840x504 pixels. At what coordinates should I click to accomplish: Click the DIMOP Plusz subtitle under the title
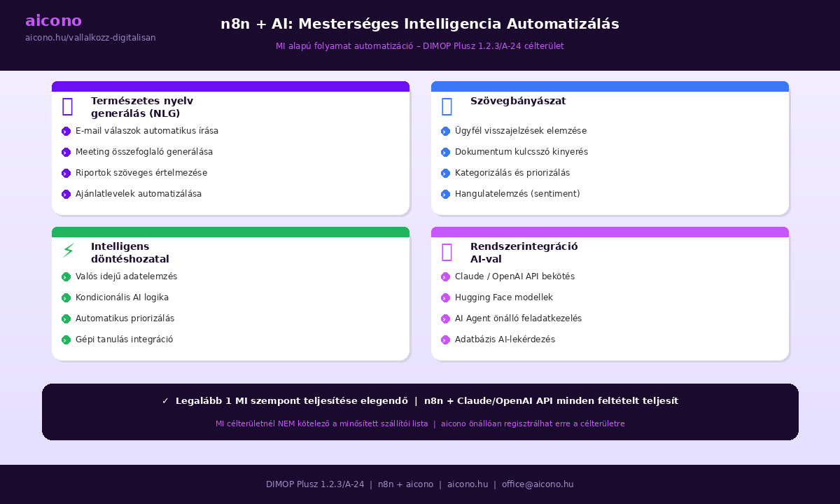click(420, 46)
